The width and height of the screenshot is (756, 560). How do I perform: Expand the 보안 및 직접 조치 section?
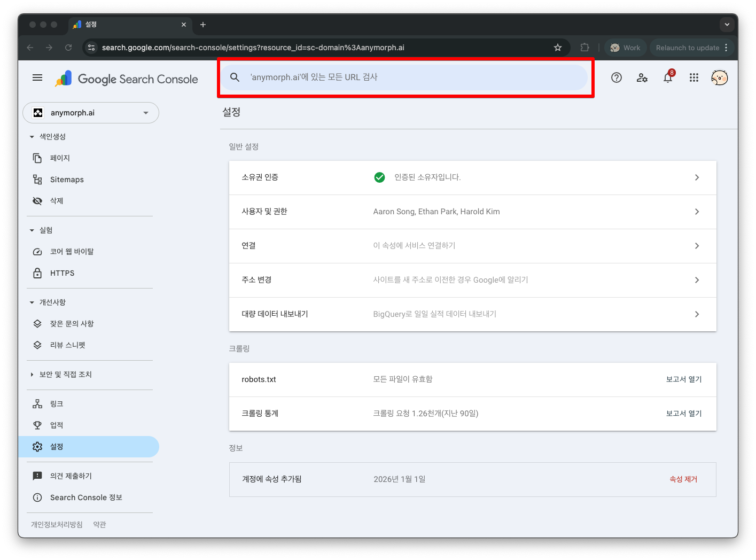pyautogui.click(x=32, y=375)
